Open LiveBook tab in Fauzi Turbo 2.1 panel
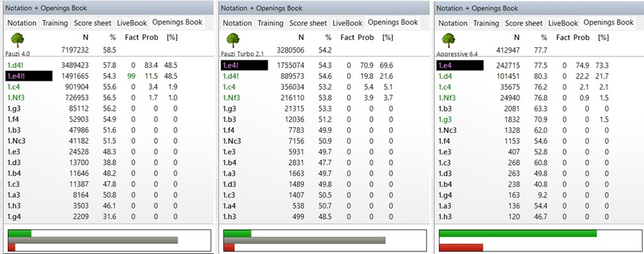 click(348, 23)
